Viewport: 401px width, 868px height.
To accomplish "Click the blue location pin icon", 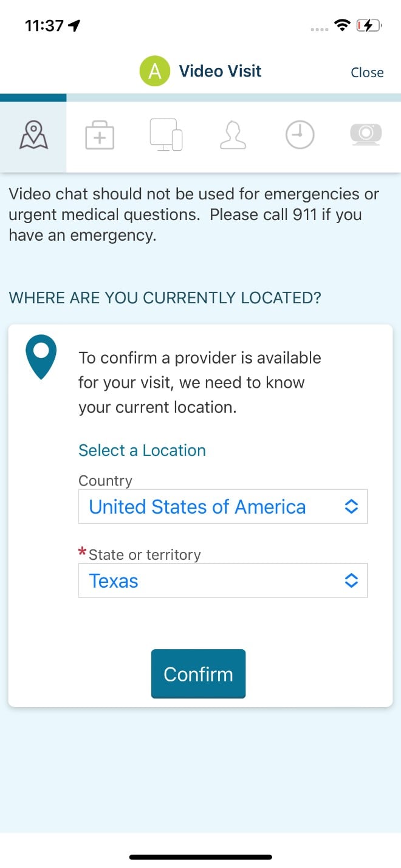I will 41,357.
